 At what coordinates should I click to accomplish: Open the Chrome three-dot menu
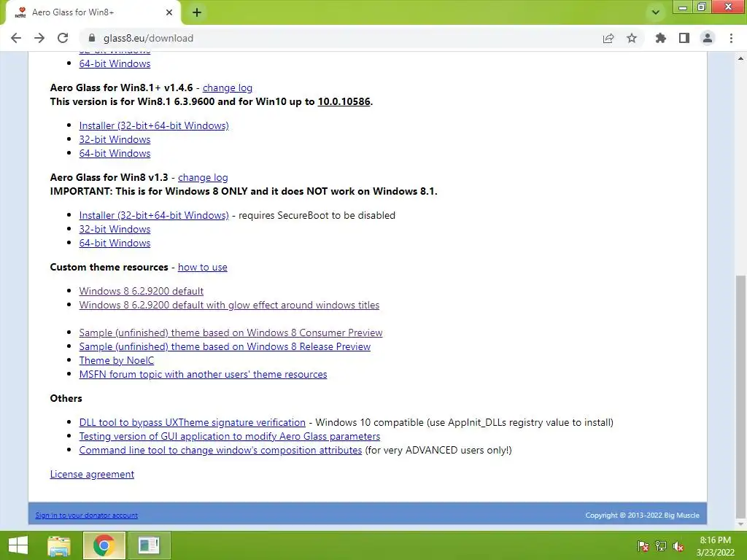[x=731, y=38]
